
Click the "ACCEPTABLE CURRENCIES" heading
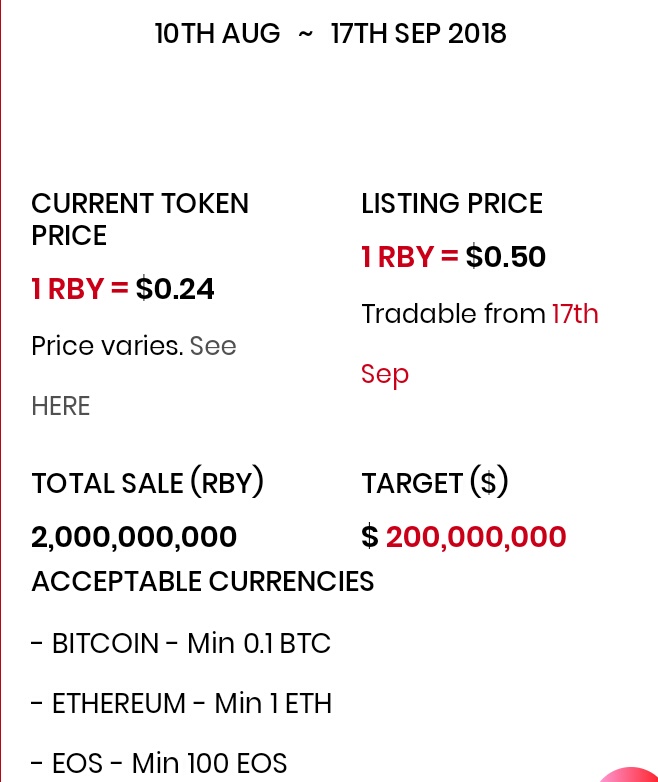(x=203, y=581)
